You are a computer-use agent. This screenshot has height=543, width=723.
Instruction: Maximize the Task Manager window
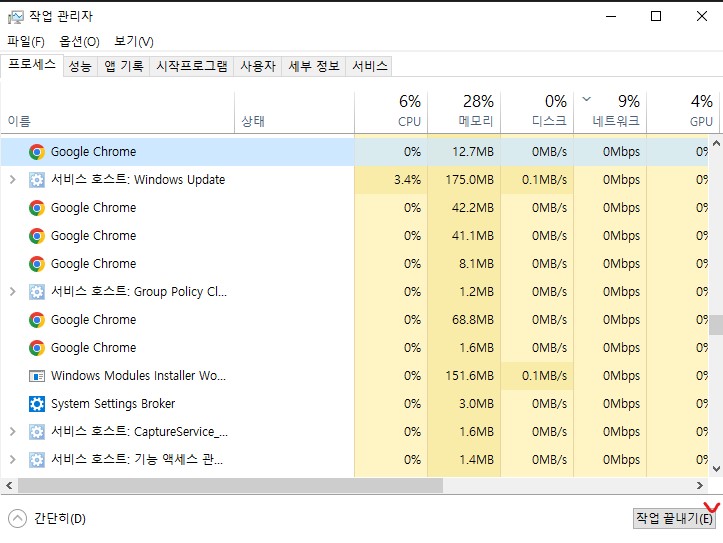[656, 17]
